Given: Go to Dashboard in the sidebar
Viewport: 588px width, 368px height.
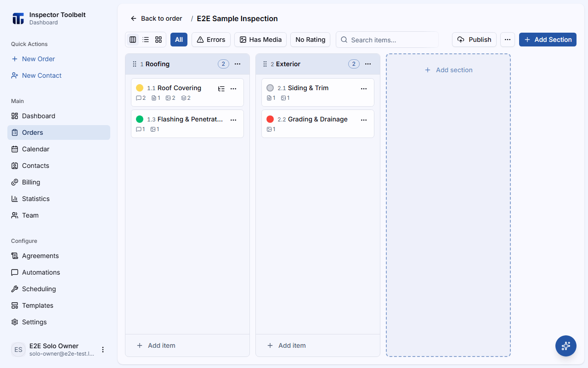Looking at the screenshot, I should pyautogui.click(x=59, y=116).
